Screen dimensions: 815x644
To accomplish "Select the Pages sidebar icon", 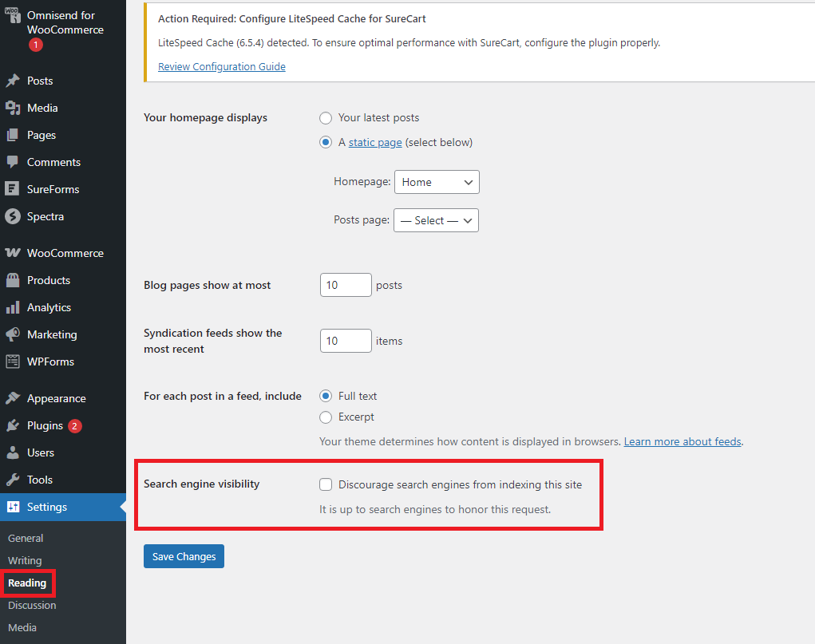I will point(12,135).
